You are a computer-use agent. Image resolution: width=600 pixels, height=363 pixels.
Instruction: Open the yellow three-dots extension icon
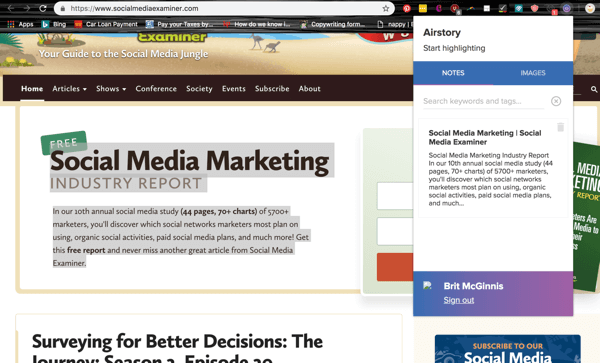pos(423,8)
